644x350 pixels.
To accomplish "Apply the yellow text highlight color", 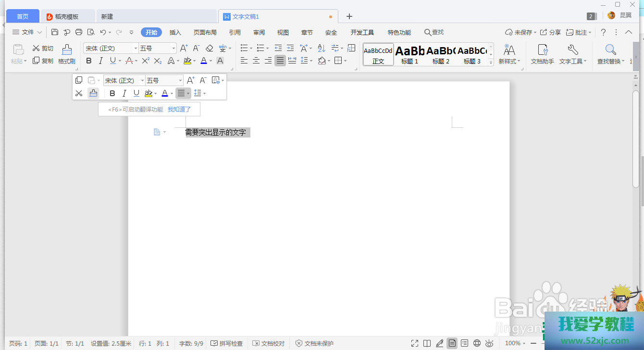I will click(x=187, y=61).
